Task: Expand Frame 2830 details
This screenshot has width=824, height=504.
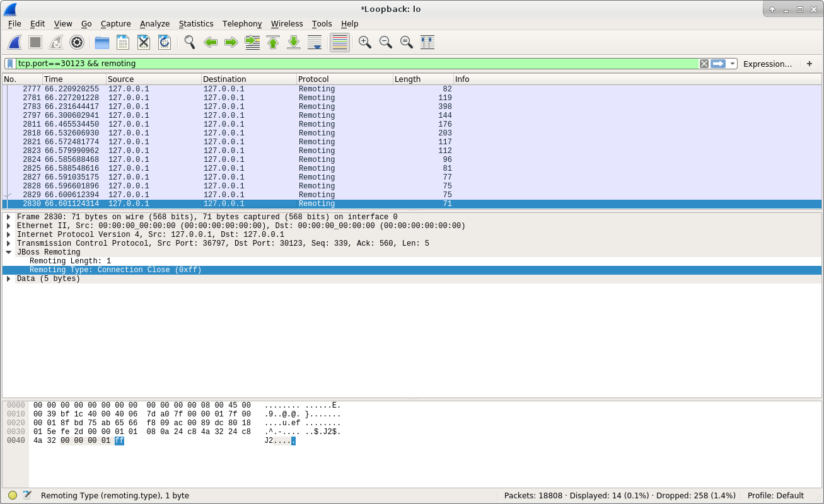Action: pyautogui.click(x=9, y=217)
